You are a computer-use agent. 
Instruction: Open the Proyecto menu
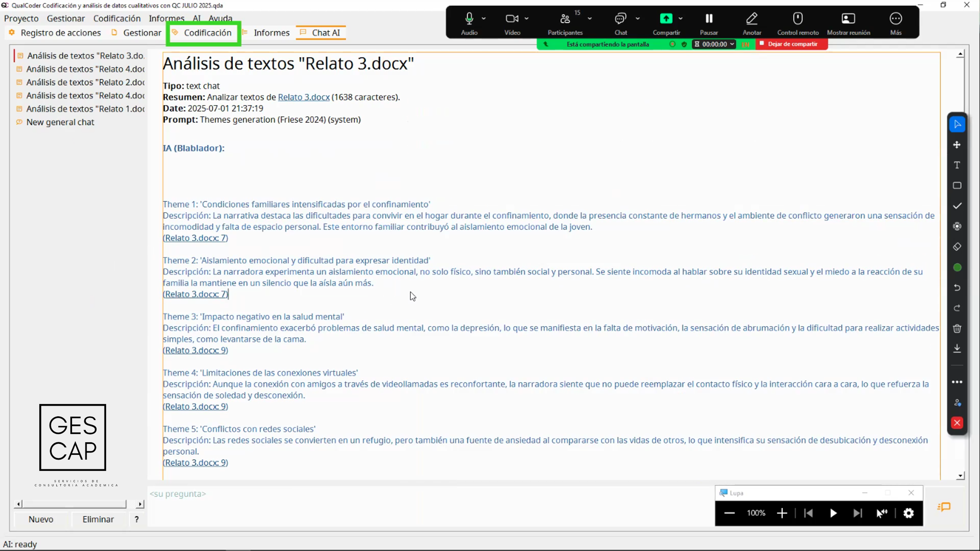(x=21, y=18)
